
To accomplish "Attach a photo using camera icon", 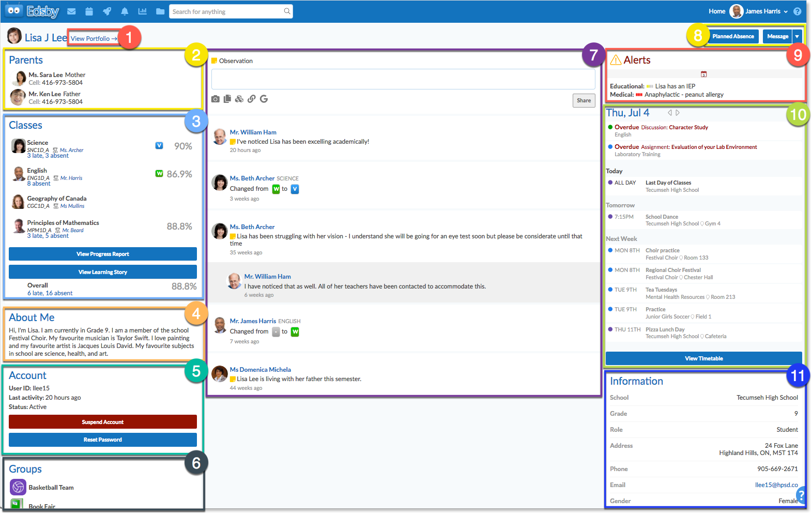I will [216, 99].
